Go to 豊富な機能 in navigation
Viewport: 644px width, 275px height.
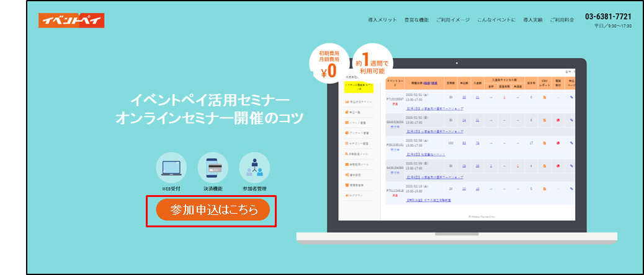[416, 20]
